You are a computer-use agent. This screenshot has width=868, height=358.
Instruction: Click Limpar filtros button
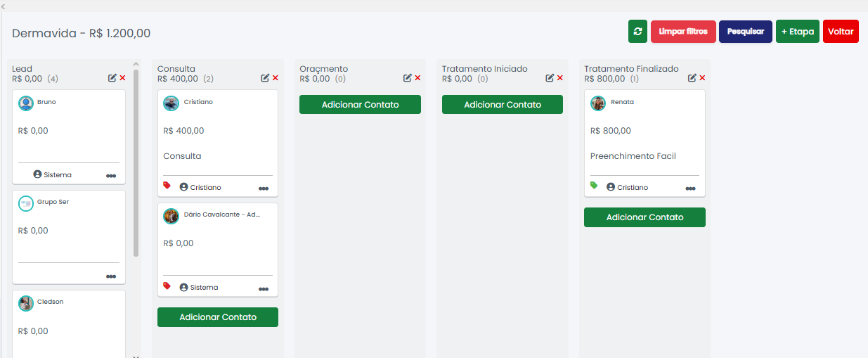tap(683, 32)
